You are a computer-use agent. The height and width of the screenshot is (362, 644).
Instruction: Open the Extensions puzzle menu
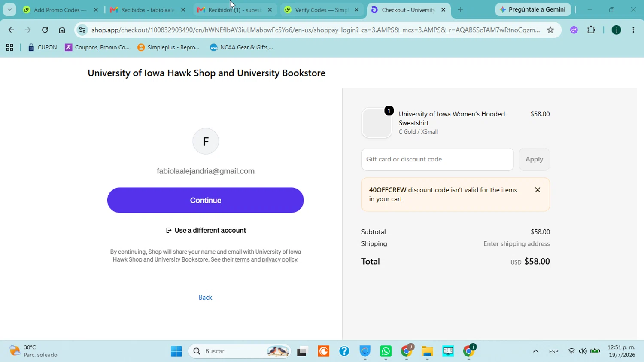tap(591, 30)
